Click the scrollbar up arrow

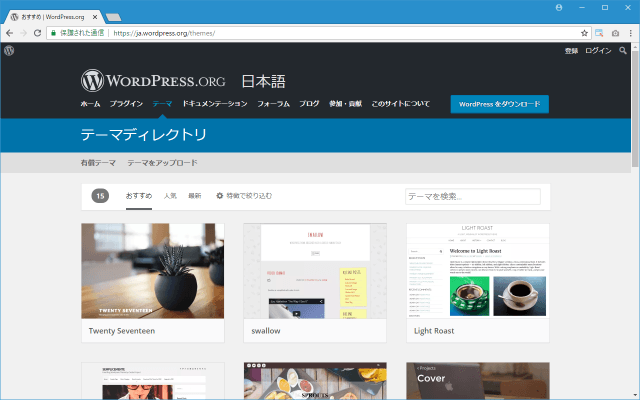tap(635, 46)
